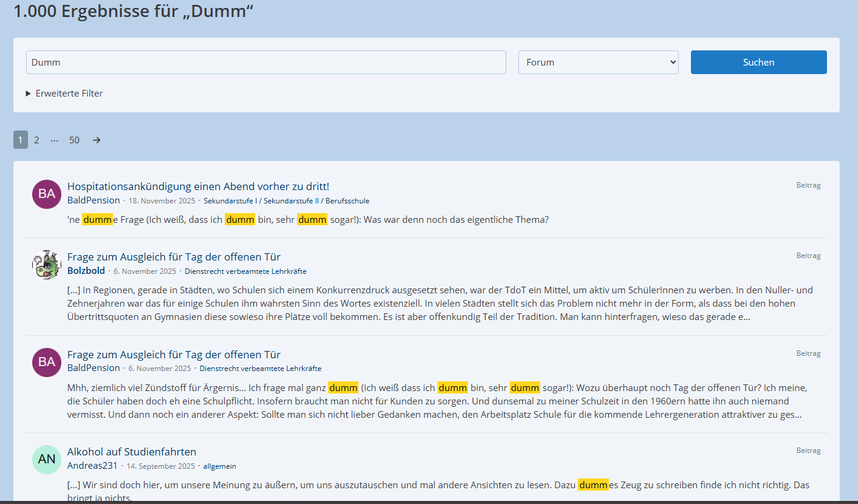
Task: Jump to page 50 of results
Action: [x=74, y=140]
